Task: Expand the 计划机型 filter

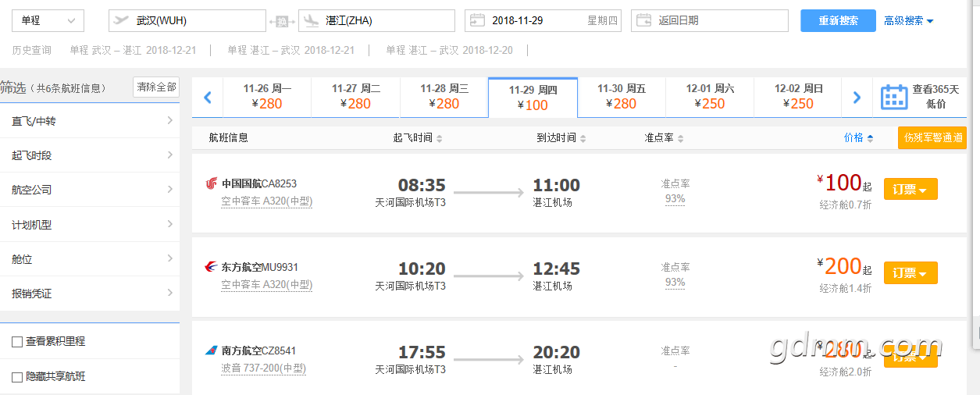Action: point(90,225)
